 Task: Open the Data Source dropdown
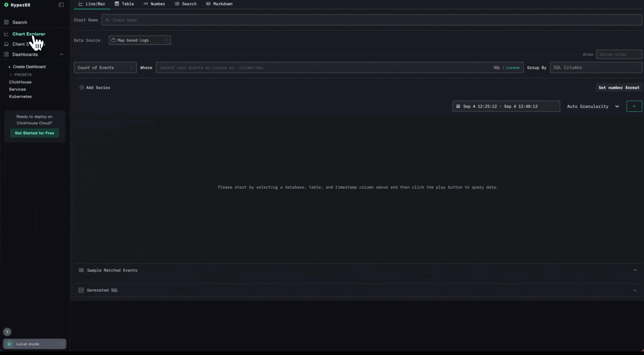(140, 40)
